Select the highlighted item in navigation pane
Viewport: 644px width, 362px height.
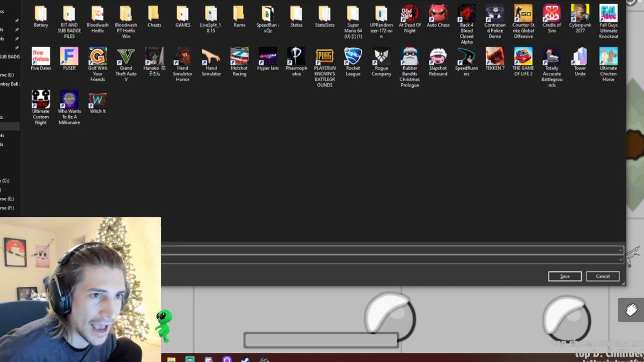(x=10, y=126)
